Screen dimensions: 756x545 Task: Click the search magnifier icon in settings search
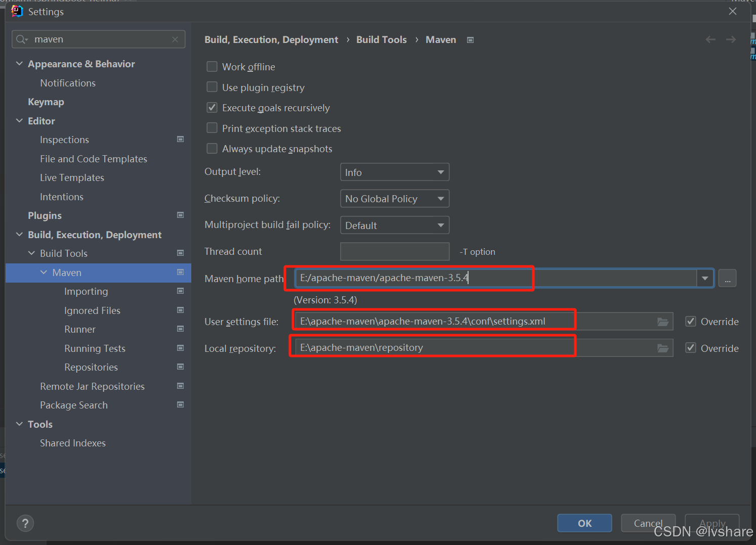[22, 39]
